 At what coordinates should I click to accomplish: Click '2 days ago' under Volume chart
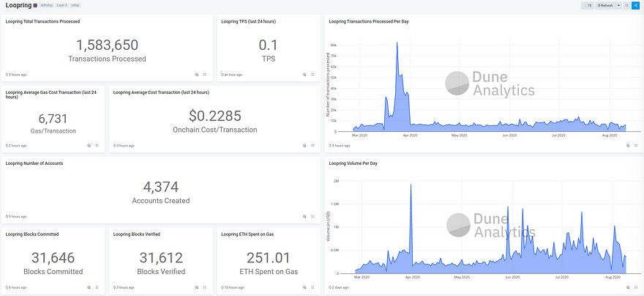pyautogui.click(x=339, y=287)
